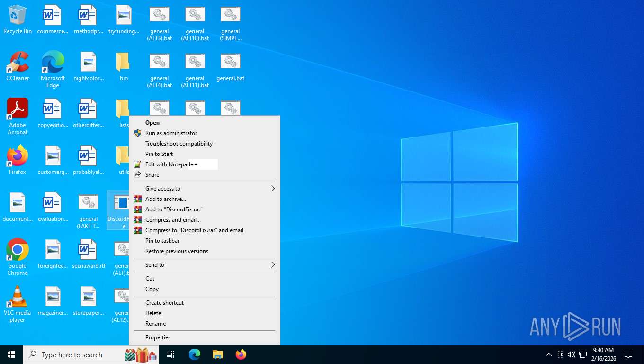Viewport: 644px width, 364px height.
Task: Choose Edit with Notepad++
Action: click(x=205, y=164)
